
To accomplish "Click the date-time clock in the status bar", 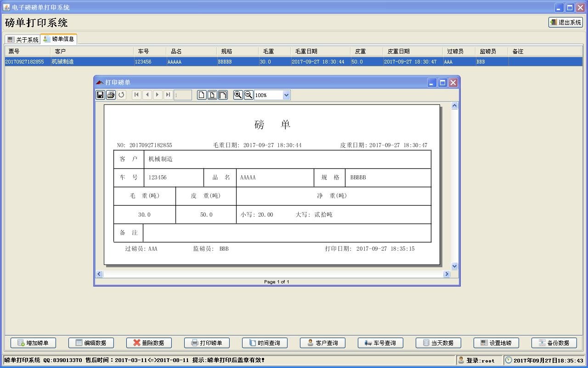I will 544,360.
